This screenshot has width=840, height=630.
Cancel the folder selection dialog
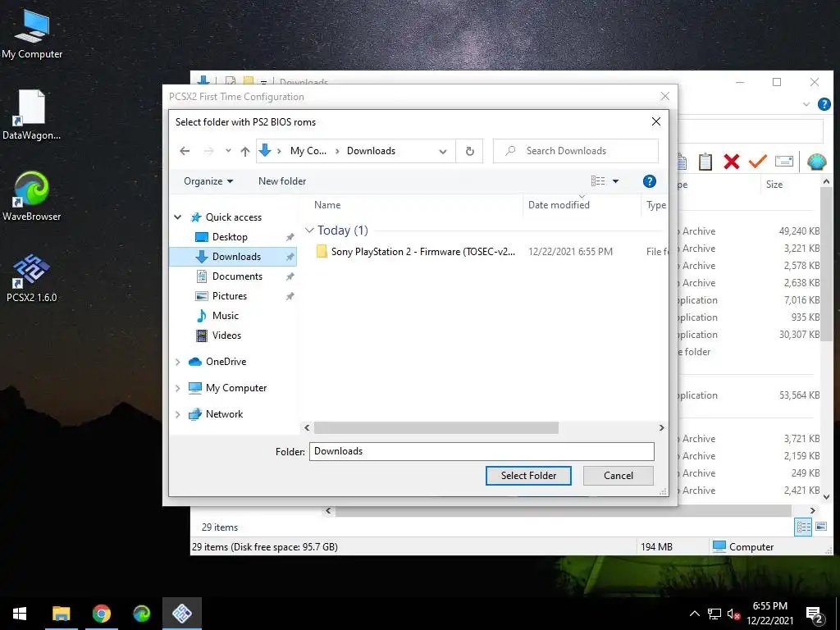click(619, 476)
